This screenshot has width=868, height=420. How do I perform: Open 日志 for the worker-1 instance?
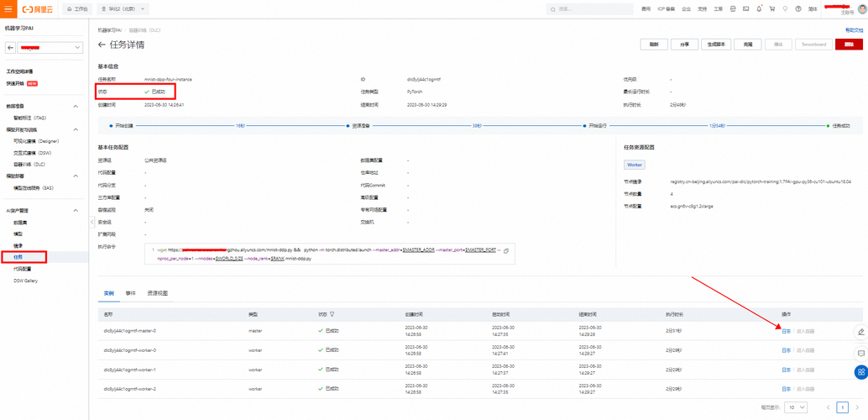click(x=786, y=370)
